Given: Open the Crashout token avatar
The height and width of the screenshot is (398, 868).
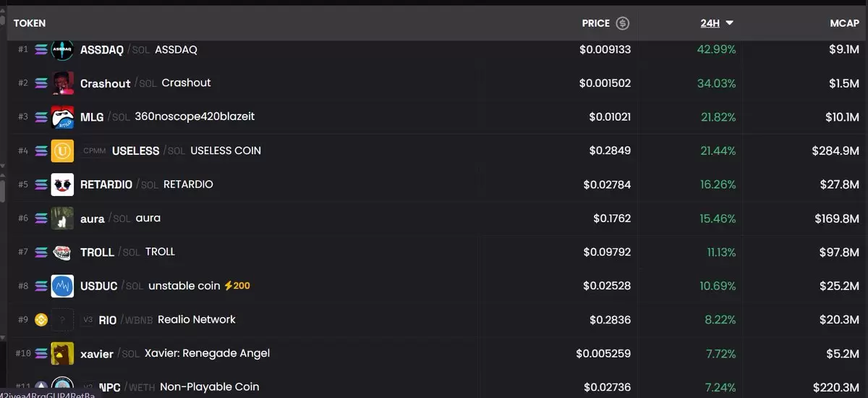Looking at the screenshot, I should coord(62,83).
